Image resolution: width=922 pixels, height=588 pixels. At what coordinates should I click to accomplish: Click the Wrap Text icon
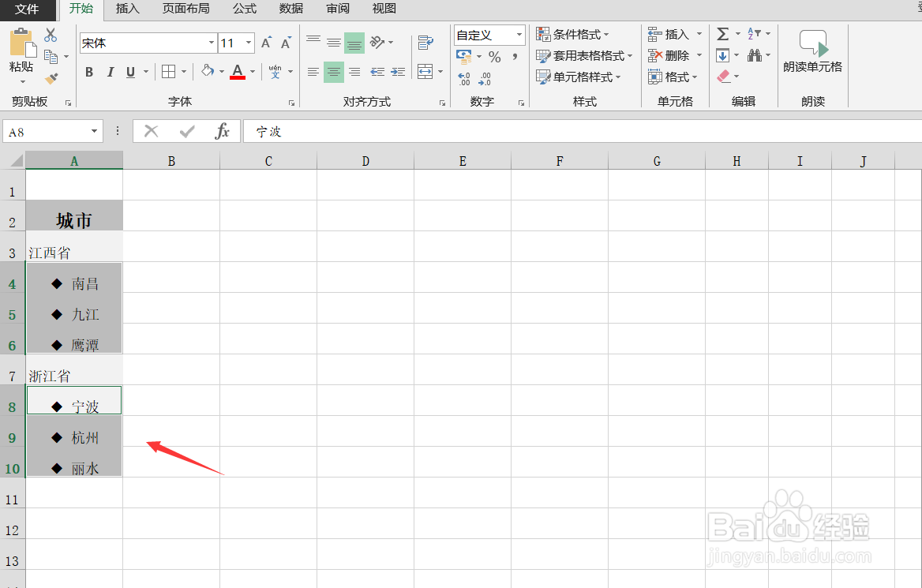tap(425, 43)
